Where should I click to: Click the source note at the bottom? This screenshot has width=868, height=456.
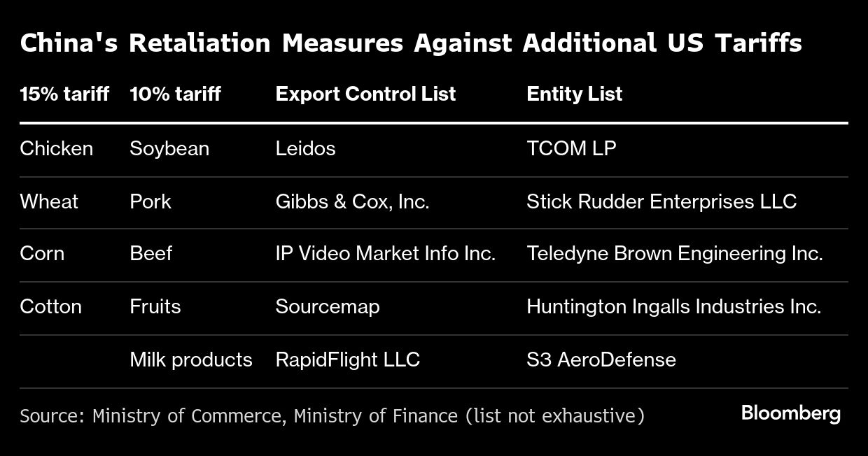click(332, 416)
